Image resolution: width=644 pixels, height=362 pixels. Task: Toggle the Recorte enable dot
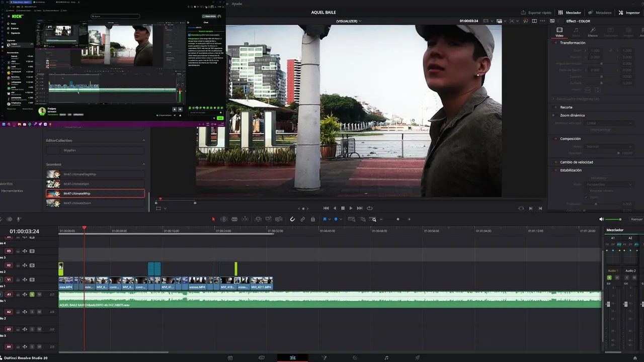click(555, 107)
